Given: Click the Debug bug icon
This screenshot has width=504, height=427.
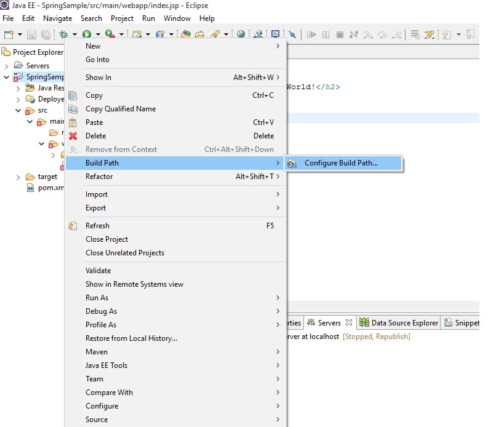Looking at the screenshot, I should [63, 34].
